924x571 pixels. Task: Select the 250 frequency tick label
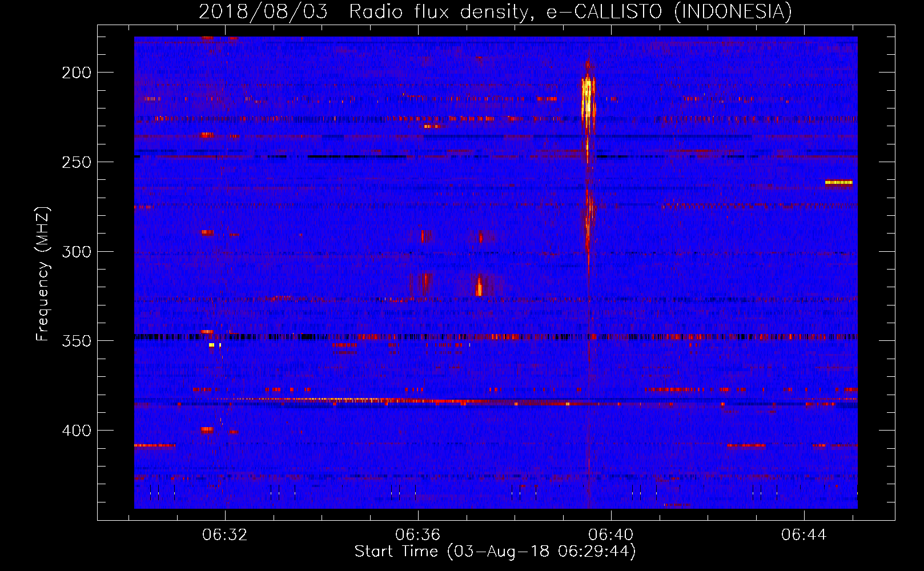(77, 162)
